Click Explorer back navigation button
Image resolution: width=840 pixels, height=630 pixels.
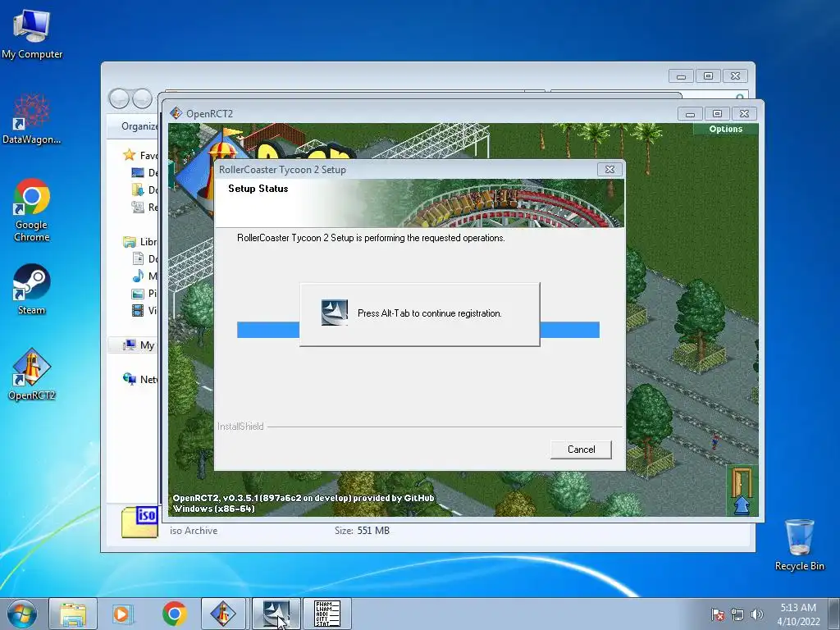coord(119,98)
